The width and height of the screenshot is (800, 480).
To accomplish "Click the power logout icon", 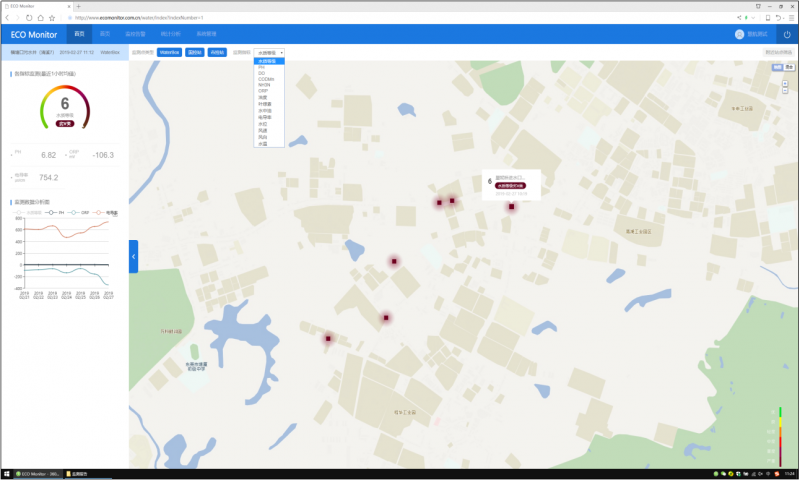I will click(787, 35).
